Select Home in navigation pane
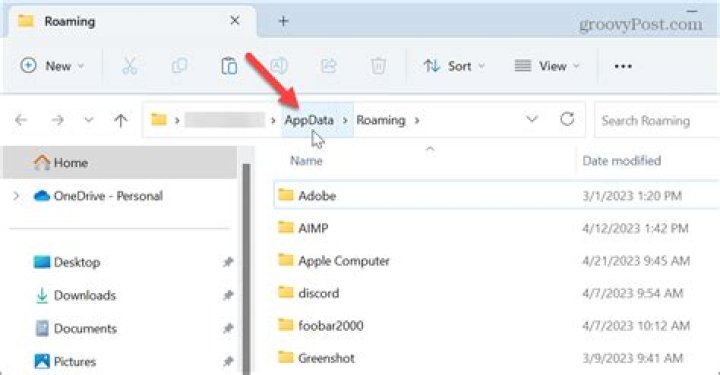Viewport: 720px width, 375px height. [x=120, y=162]
